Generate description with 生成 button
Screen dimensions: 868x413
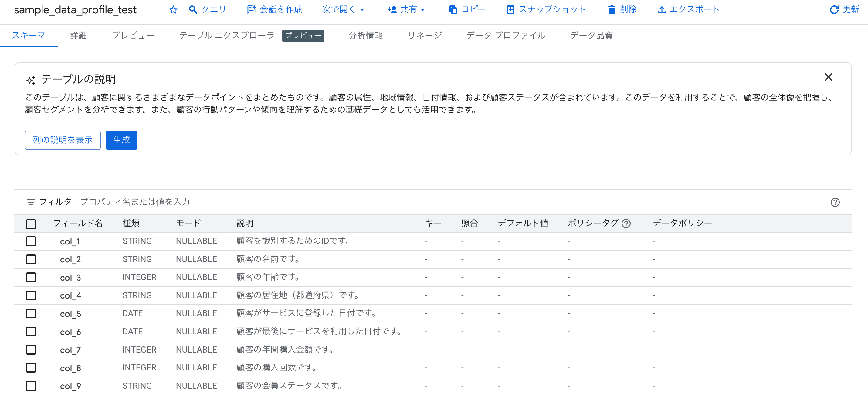[121, 140]
